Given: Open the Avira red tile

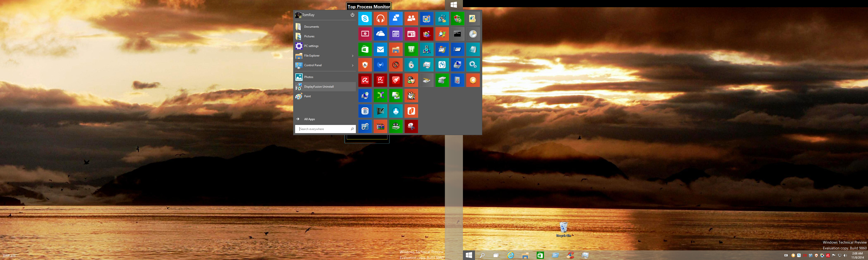Looking at the screenshot, I should 380,80.
